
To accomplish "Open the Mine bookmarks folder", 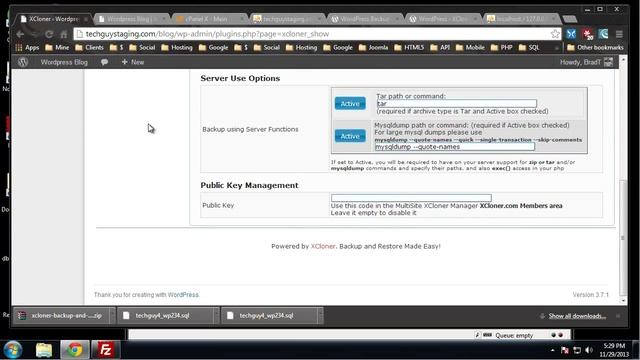I will click(x=57, y=48).
